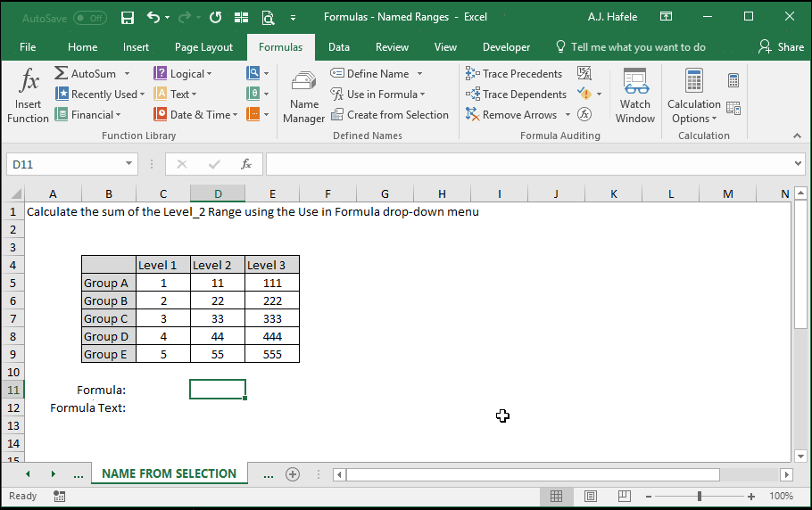
Task: Open the Lookup & Reference functions icon
Action: (253, 73)
